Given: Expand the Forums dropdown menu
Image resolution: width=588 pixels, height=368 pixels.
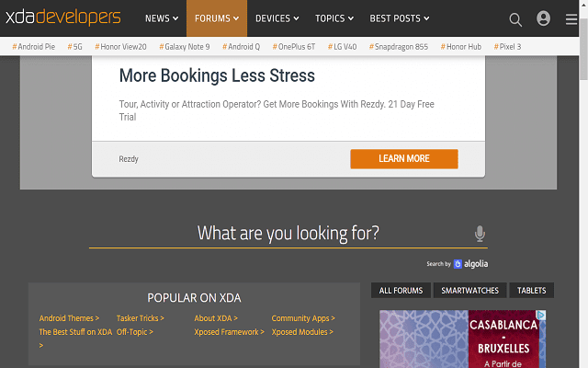Looking at the screenshot, I should coord(216,18).
